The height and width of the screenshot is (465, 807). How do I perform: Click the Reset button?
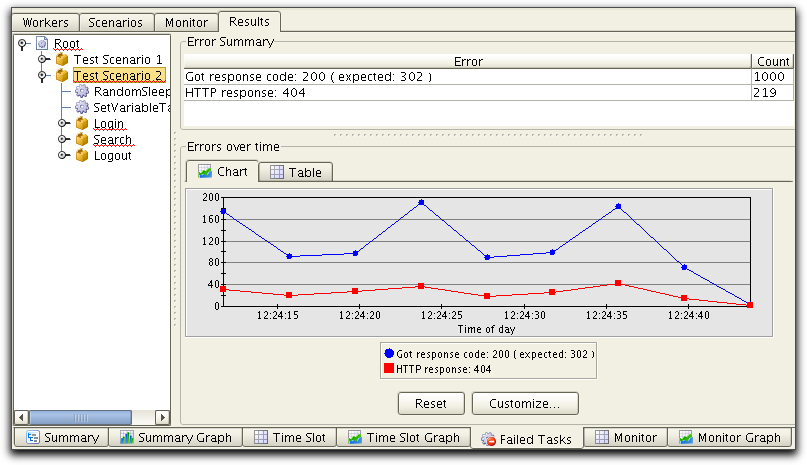pos(431,404)
